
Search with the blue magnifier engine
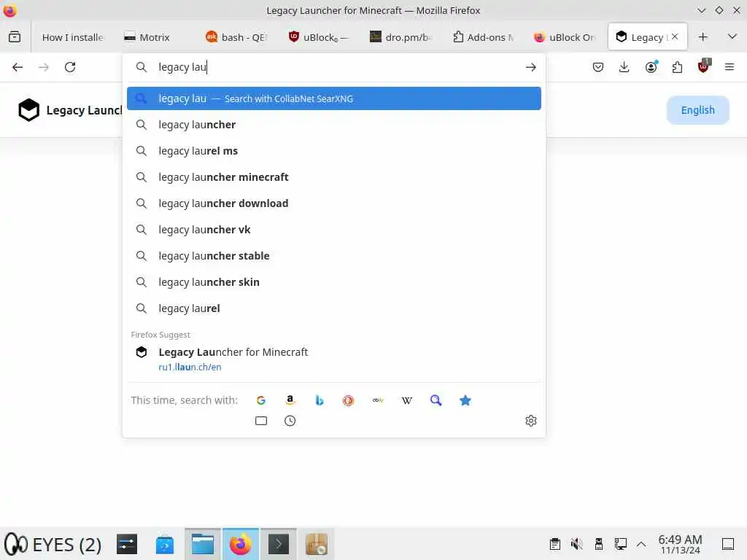(x=436, y=400)
